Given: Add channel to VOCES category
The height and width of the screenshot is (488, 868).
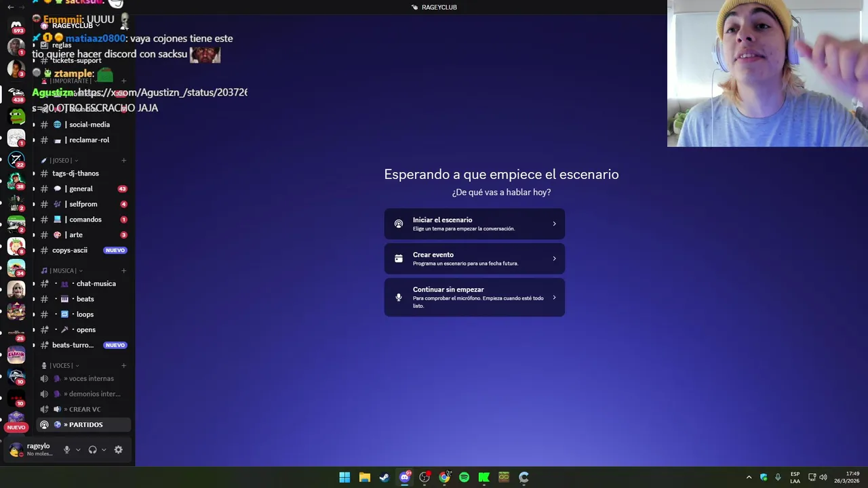Looking at the screenshot, I should click(123, 365).
